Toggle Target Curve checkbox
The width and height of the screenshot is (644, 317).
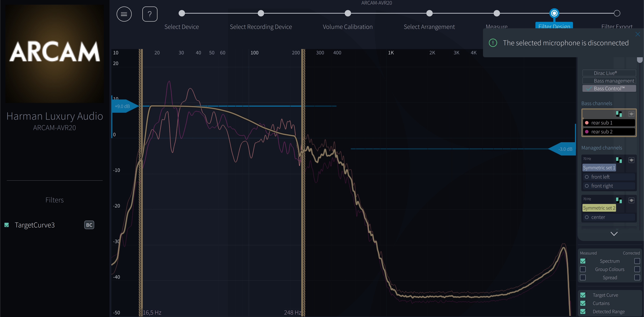pyautogui.click(x=583, y=295)
